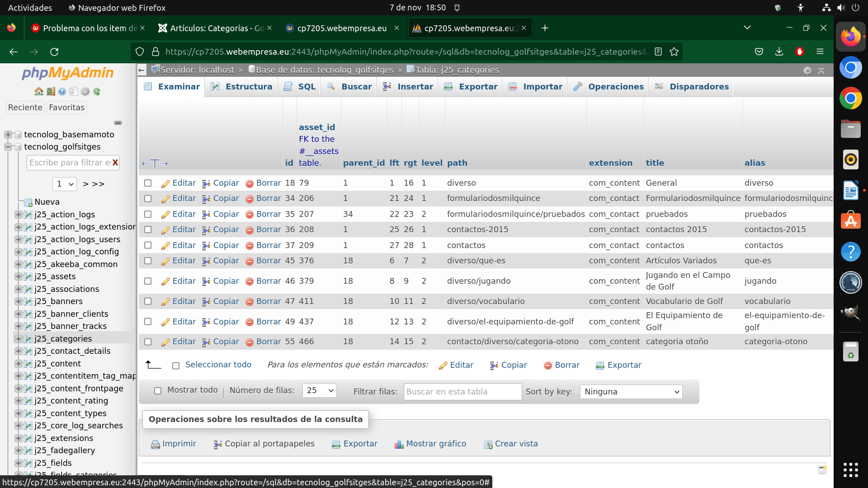This screenshot has width=868, height=488.
Task: Open the Número de filas dropdown
Action: pos(319,390)
